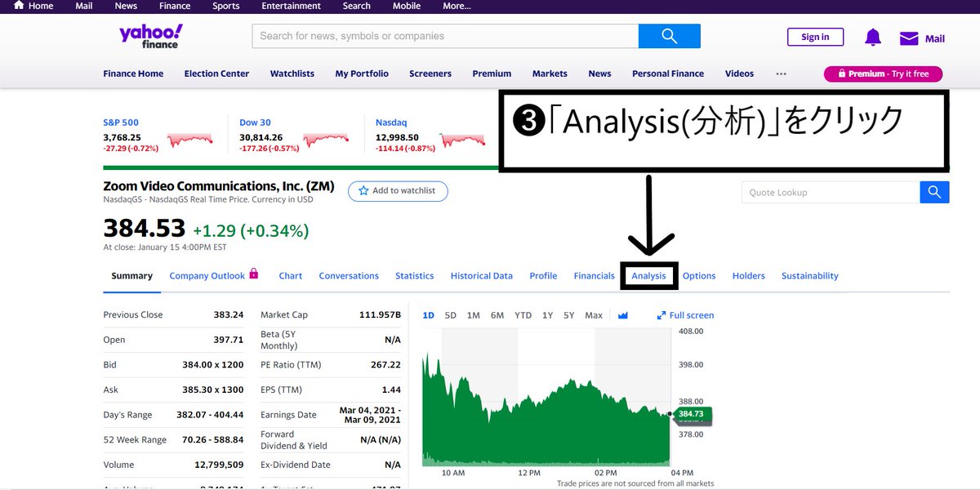Click News in top Yahoo bar
The width and height of the screenshot is (980, 490).
[x=126, y=6]
